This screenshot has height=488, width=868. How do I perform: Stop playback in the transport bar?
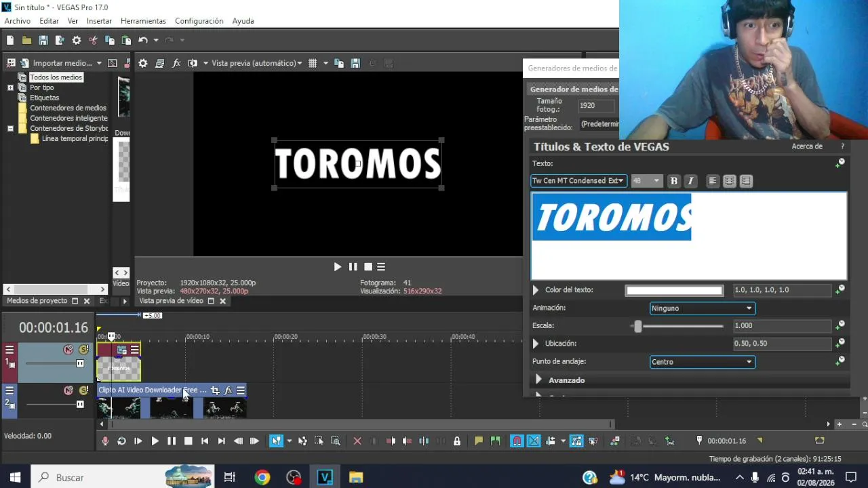[x=188, y=441]
